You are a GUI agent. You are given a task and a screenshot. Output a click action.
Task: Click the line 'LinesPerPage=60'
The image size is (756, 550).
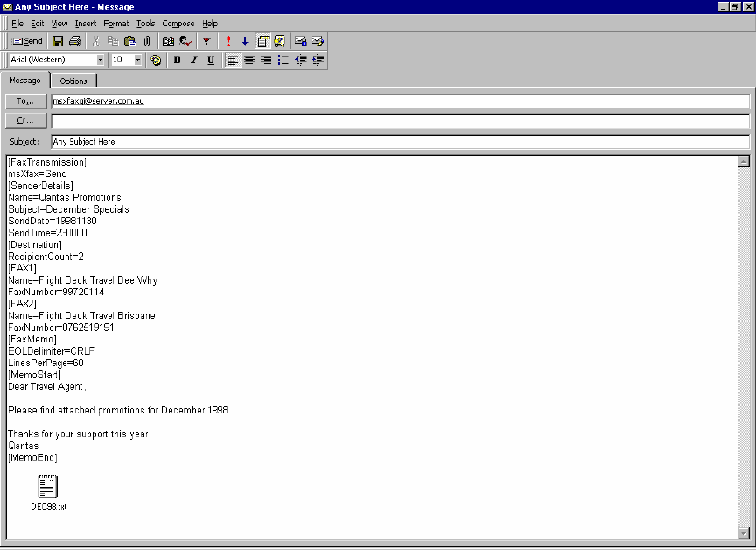click(45, 363)
